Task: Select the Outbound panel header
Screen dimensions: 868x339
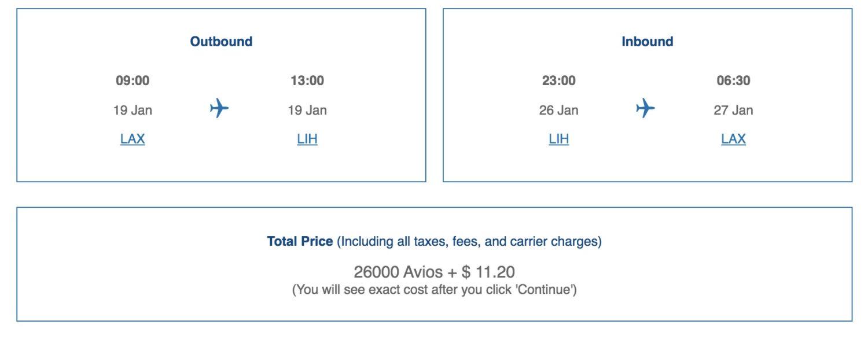Action: (x=221, y=41)
